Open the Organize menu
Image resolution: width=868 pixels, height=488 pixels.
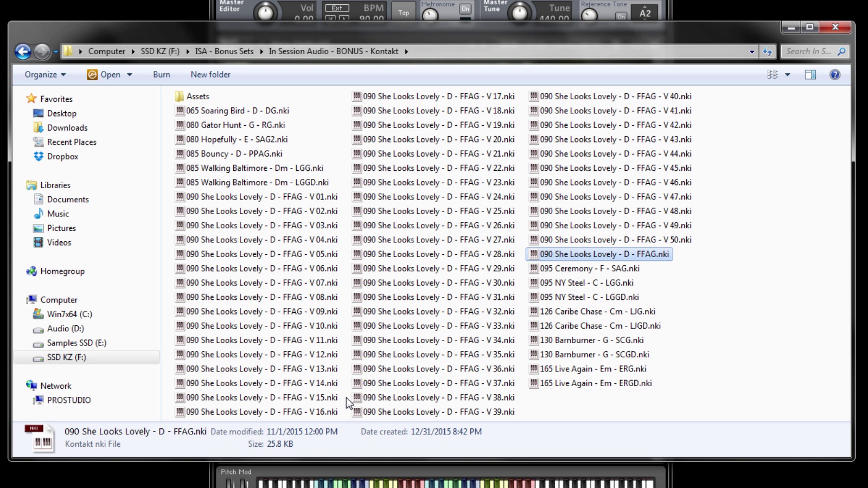(45, 75)
